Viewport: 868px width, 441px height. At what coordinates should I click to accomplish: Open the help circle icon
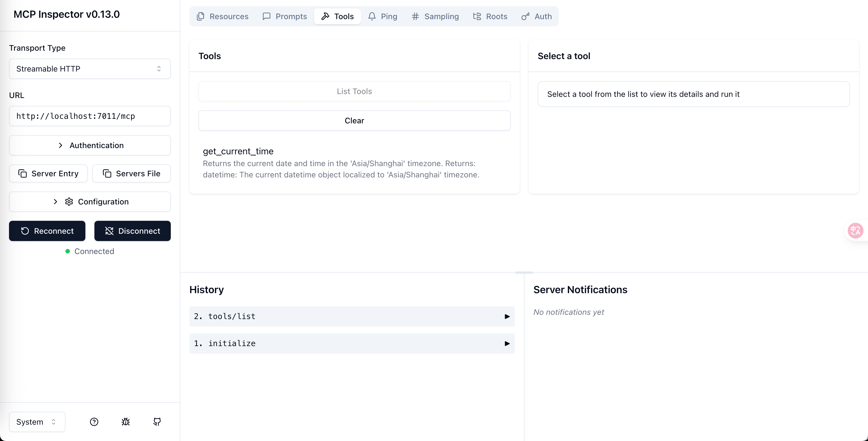click(94, 422)
